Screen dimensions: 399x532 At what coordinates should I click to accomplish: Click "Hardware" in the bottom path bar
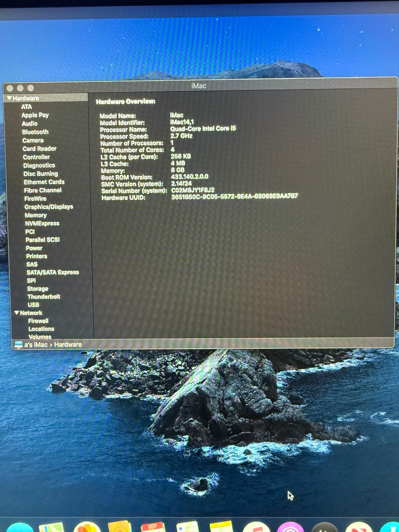(x=68, y=345)
